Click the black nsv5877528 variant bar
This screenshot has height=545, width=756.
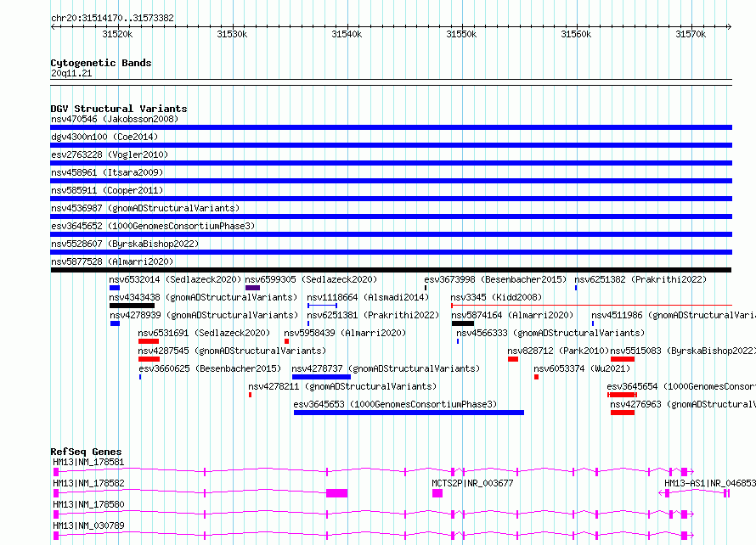pyautogui.click(x=391, y=270)
